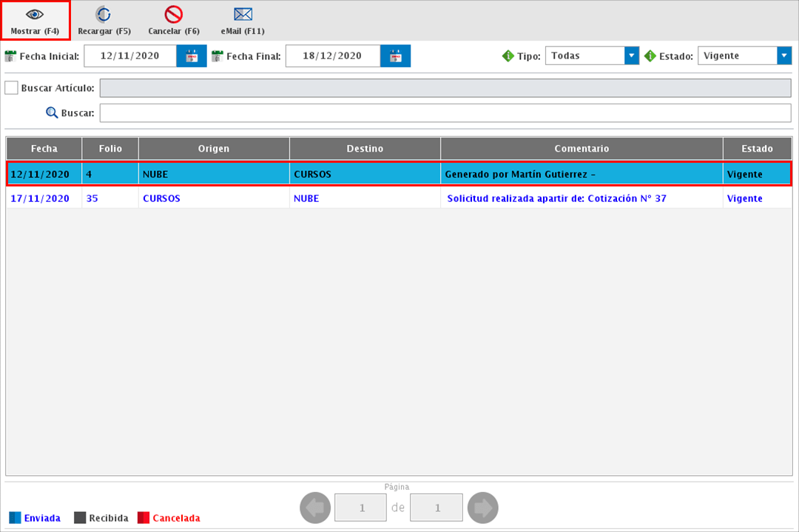
Task: Go to next page with right arrow
Action: (x=483, y=508)
